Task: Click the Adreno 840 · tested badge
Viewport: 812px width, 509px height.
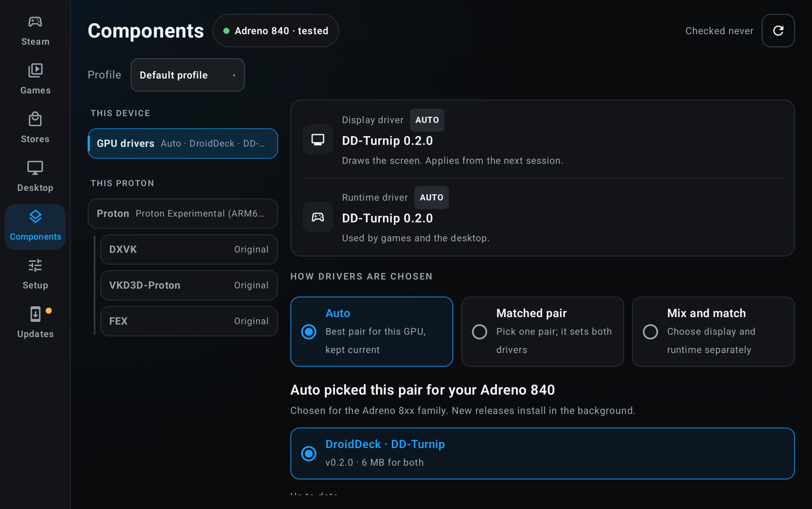Action: [x=276, y=31]
